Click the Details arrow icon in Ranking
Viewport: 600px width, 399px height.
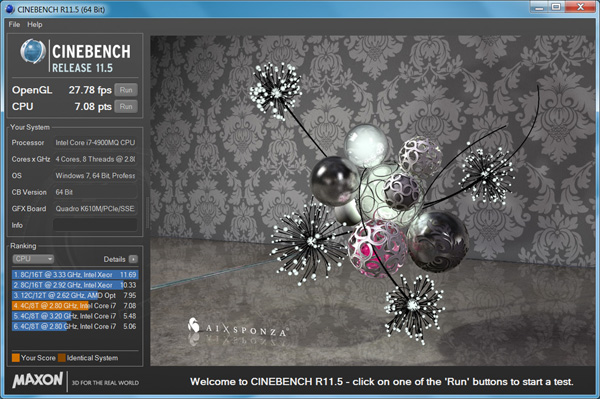tap(133, 259)
